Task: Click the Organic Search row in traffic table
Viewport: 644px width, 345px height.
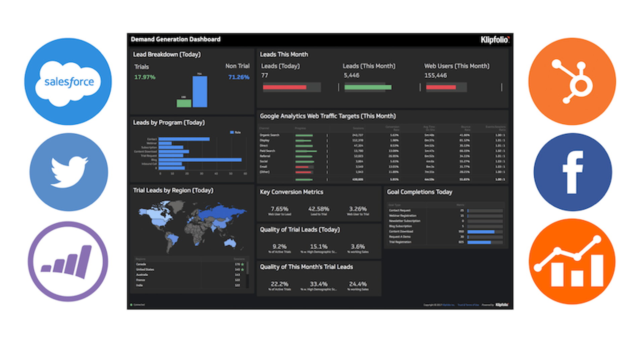Action: (x=270, y=135)
